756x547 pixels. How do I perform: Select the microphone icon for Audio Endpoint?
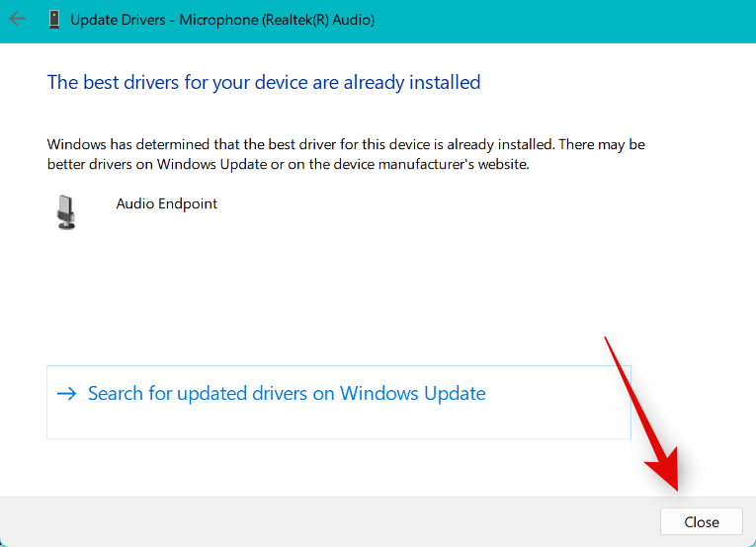66,211
